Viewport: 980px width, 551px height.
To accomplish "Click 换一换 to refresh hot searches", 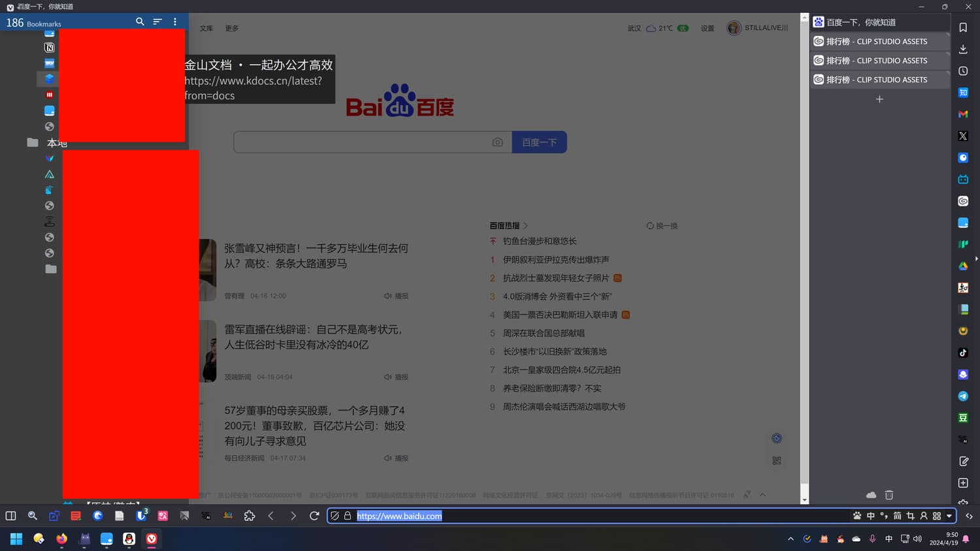I will click(662, 226).
